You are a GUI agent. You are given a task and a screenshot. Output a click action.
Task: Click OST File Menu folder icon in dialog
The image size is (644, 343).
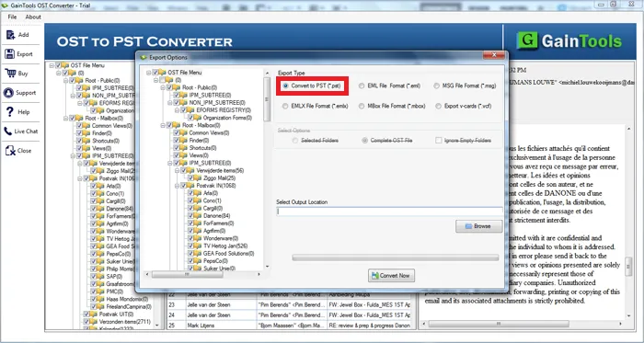[162, 73]
